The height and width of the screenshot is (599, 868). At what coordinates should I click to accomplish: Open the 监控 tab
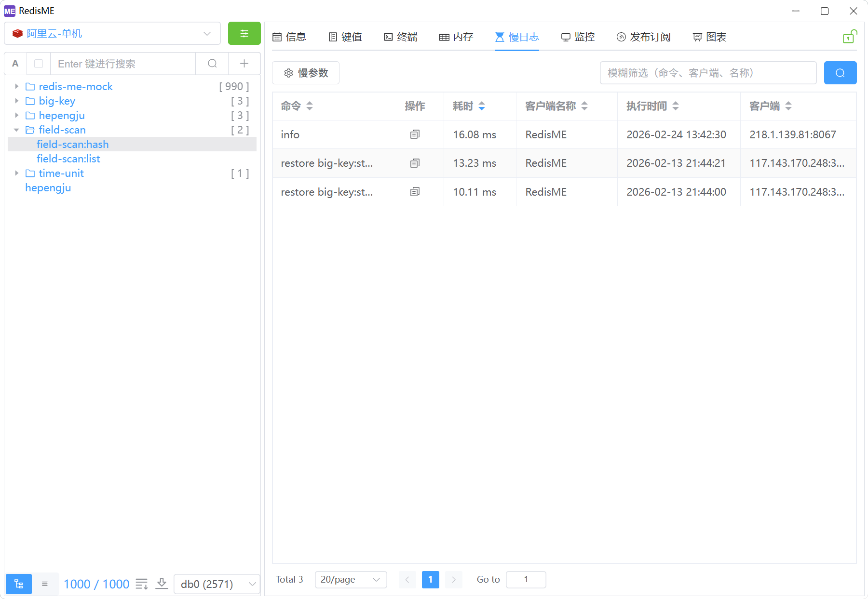578,37
